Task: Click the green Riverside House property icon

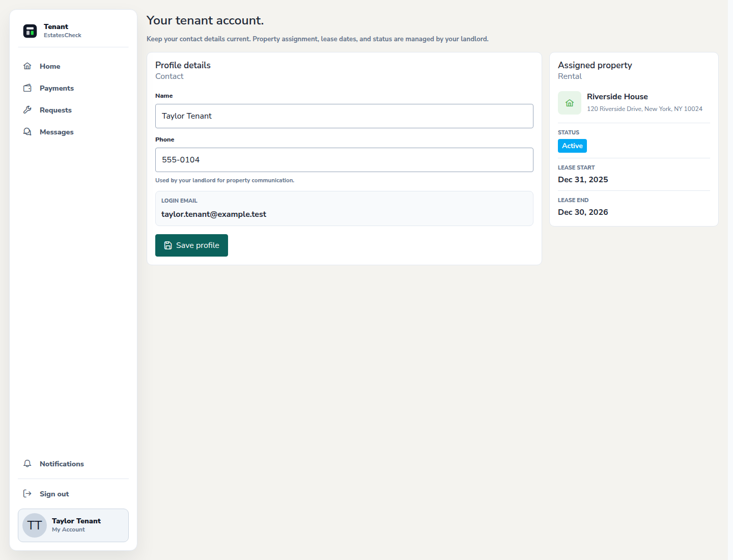Action: [x=570, y=103]
